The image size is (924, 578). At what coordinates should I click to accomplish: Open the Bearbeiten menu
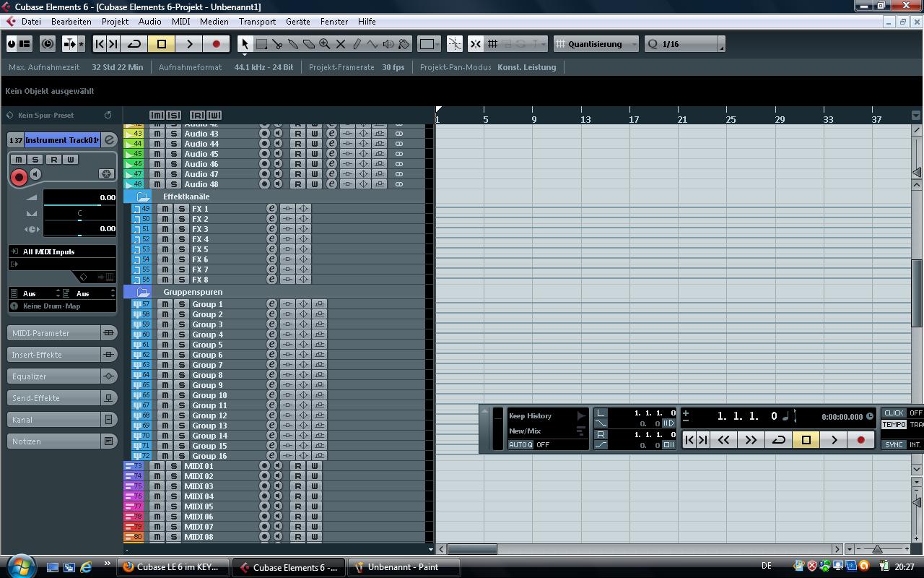pos(71,22)
